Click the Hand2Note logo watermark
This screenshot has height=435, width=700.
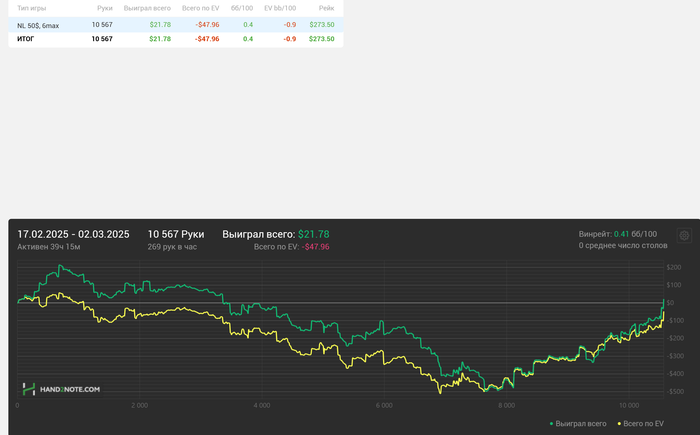pos(62,389)
